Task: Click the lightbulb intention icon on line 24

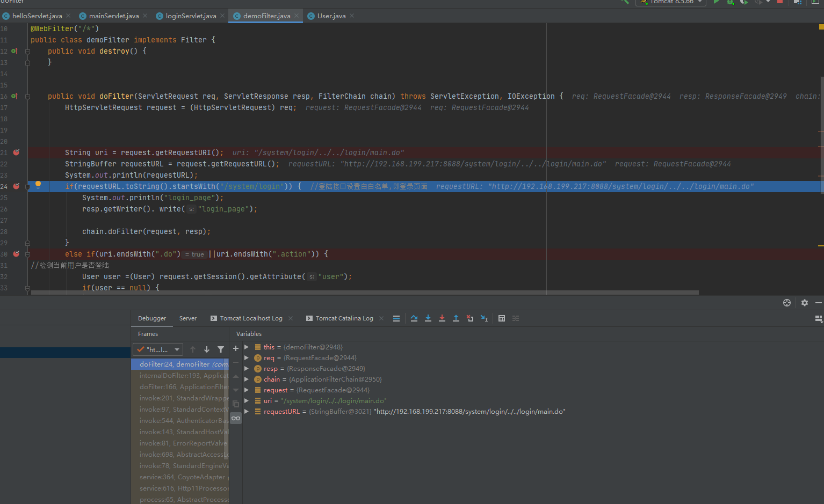Action: point(38,185)
